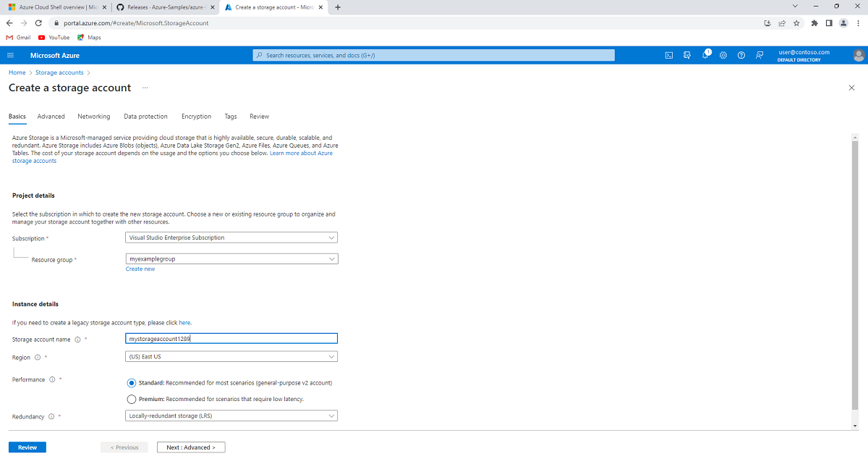
Task: Select the Basics tab radio-style Review button area
Action: point(27,447)
